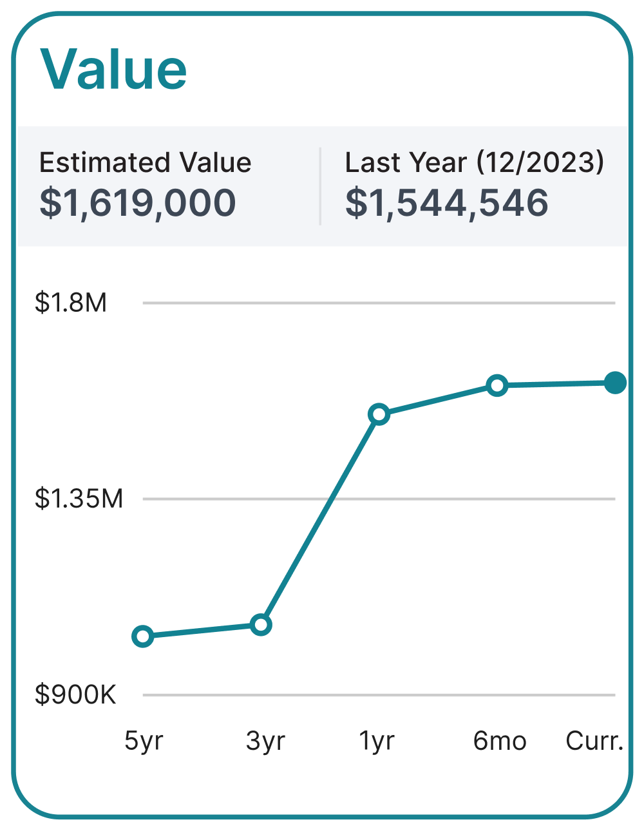
Task: Click the filled Current value point
Action: tap(616, 383)
